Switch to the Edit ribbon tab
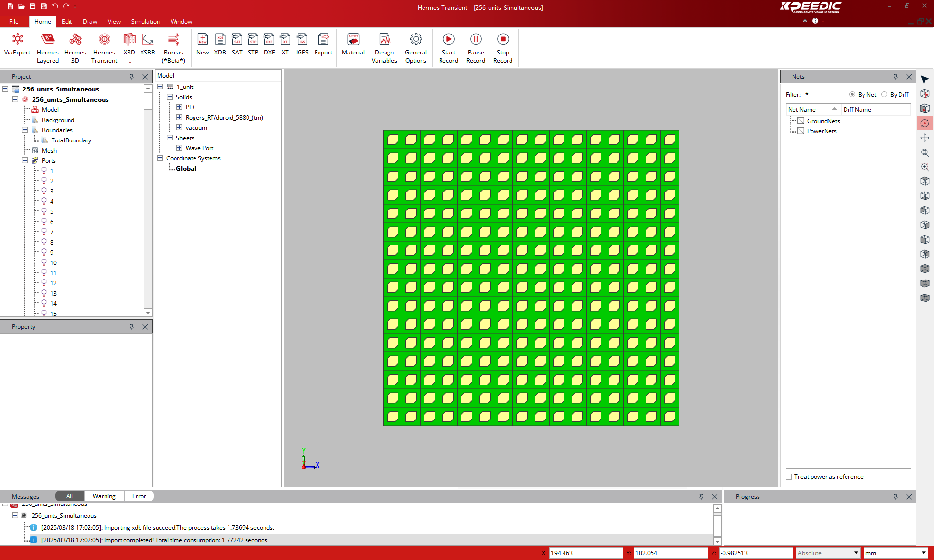Viewport: 934px width, 560px height. point(67,22)
